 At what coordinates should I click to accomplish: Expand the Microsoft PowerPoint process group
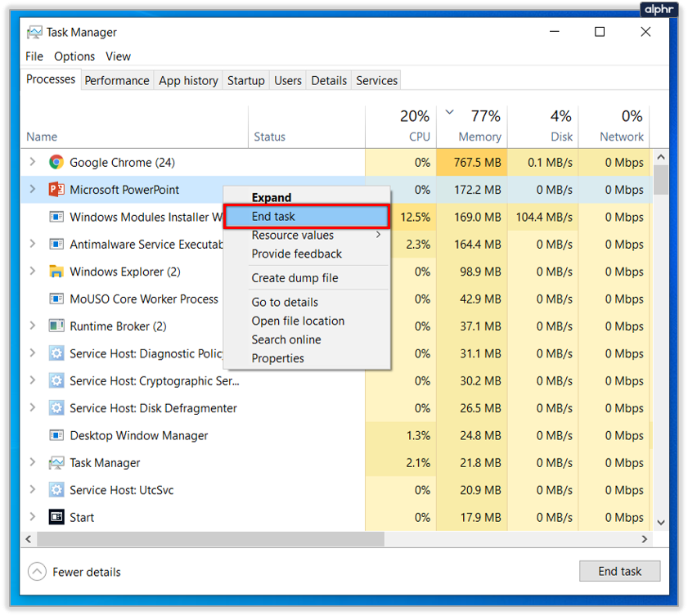click(33, 189)
